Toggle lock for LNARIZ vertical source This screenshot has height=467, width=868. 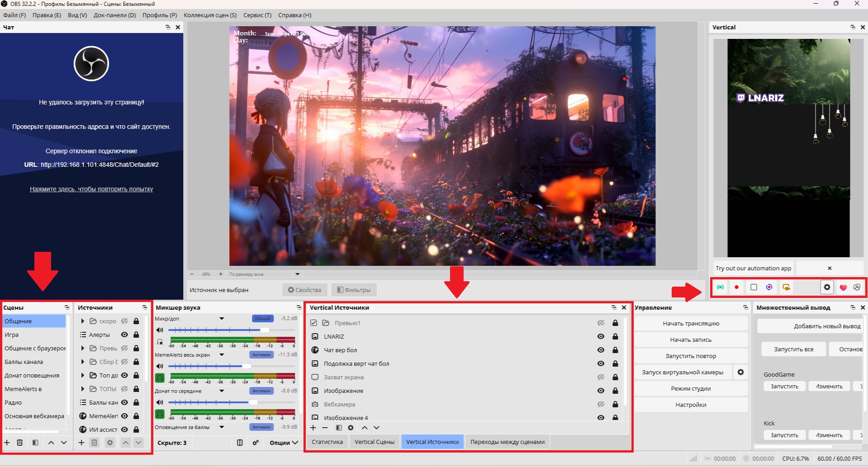click(x=615, y=336)
